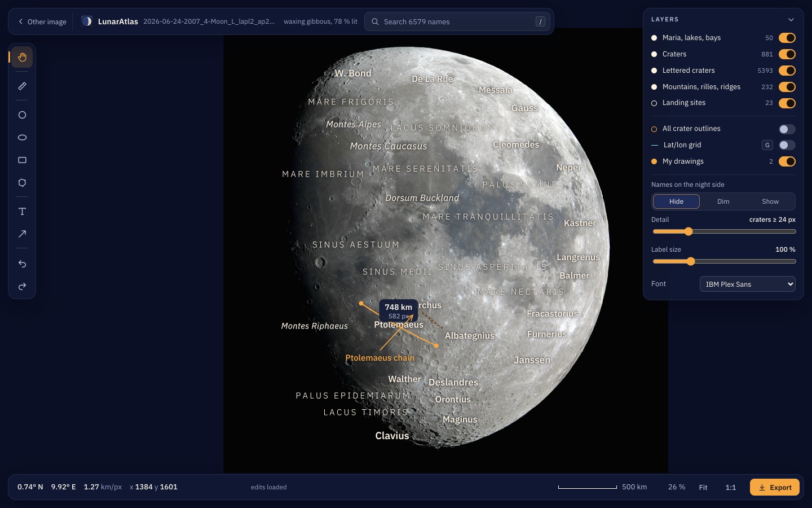Set zoom to 1:1
This screenshot has width=812, height=508.
click(x=730, y=487)
